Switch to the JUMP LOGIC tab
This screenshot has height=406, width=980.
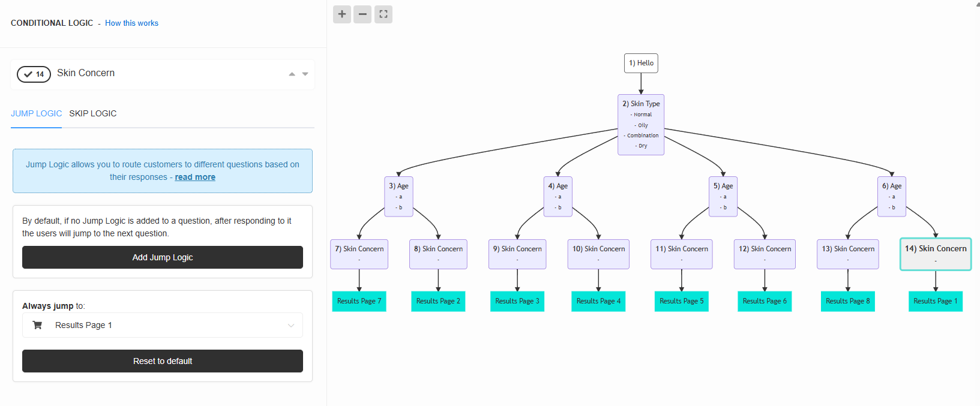(x=36, y=113)
